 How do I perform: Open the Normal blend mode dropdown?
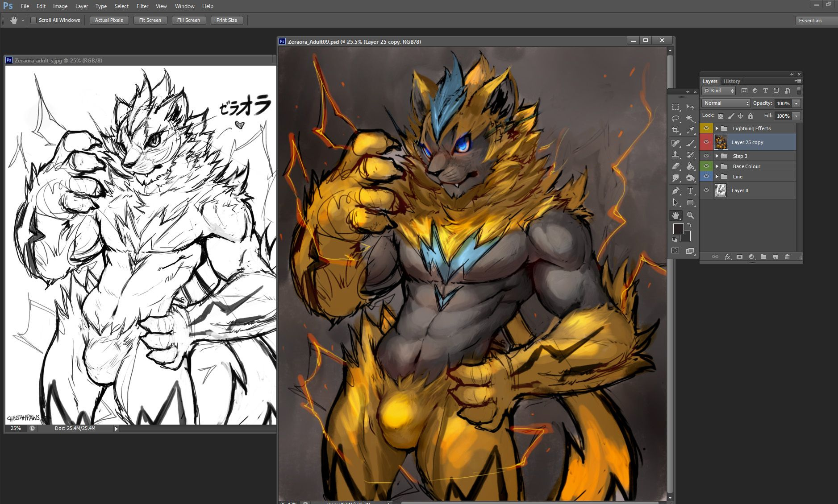pos(726,103)
